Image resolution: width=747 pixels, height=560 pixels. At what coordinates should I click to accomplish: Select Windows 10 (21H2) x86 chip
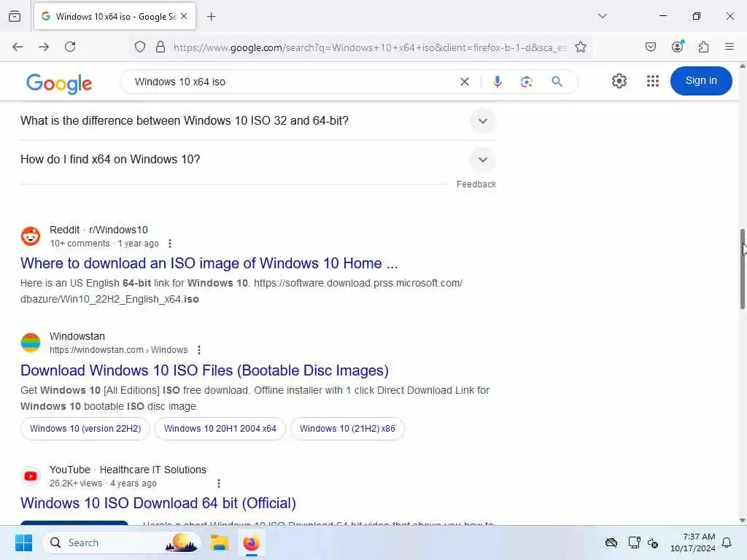[347, 429]
